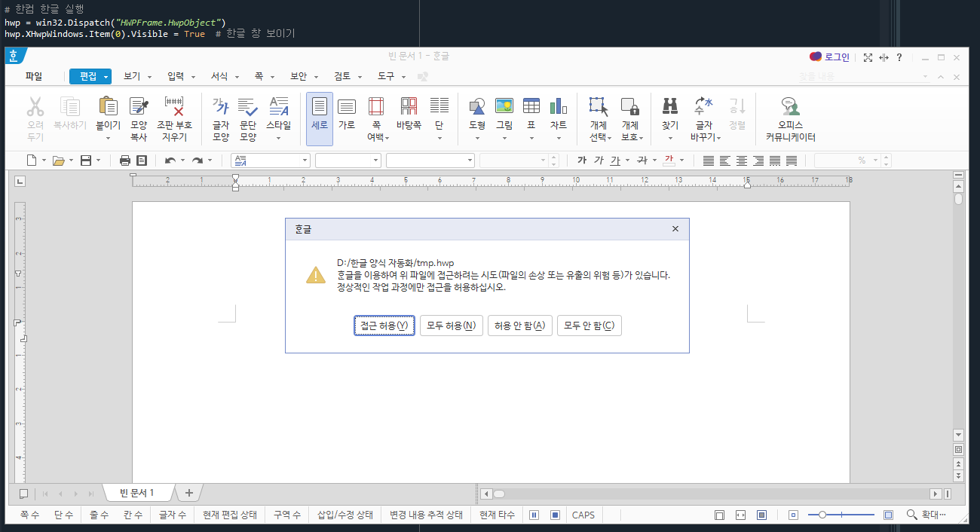Viewport: 980px width, 532px height.
Task: Click the 로그인 login link
Action: click(x=837, y=57)
